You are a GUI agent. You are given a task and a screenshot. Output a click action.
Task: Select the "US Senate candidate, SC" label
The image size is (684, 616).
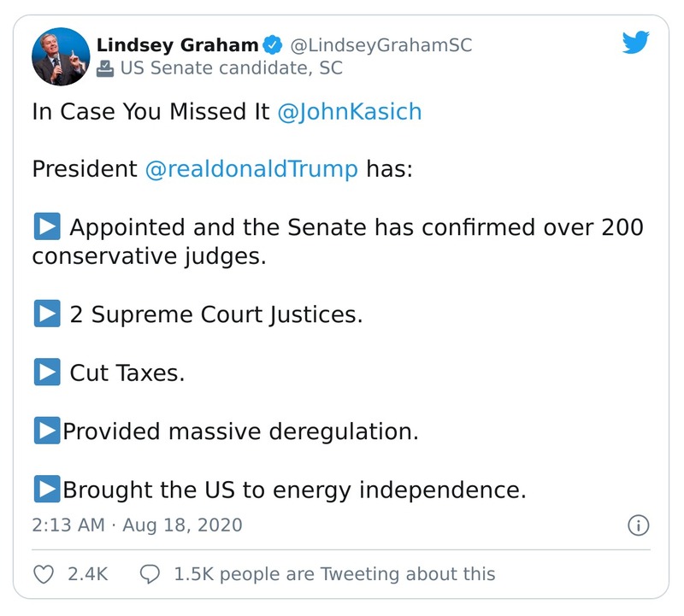click(x=232, y=69)
